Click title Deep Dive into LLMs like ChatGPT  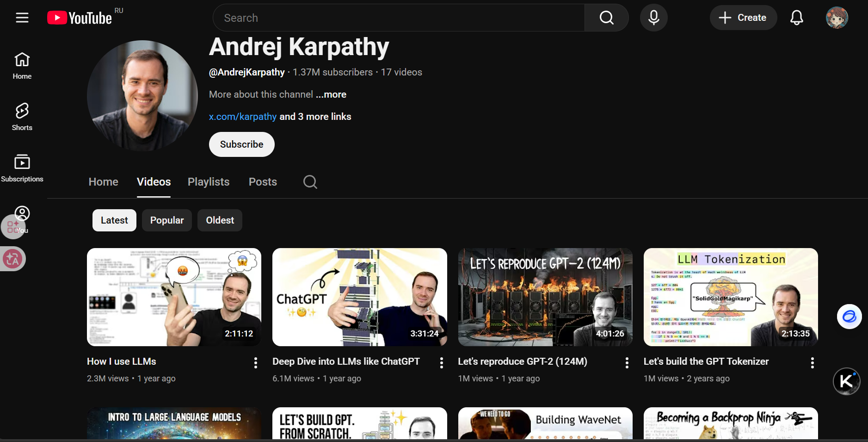coord(346,361)
